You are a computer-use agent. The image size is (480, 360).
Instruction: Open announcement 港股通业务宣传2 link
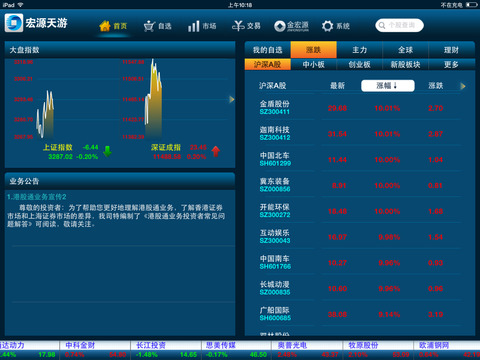[37, 197]
